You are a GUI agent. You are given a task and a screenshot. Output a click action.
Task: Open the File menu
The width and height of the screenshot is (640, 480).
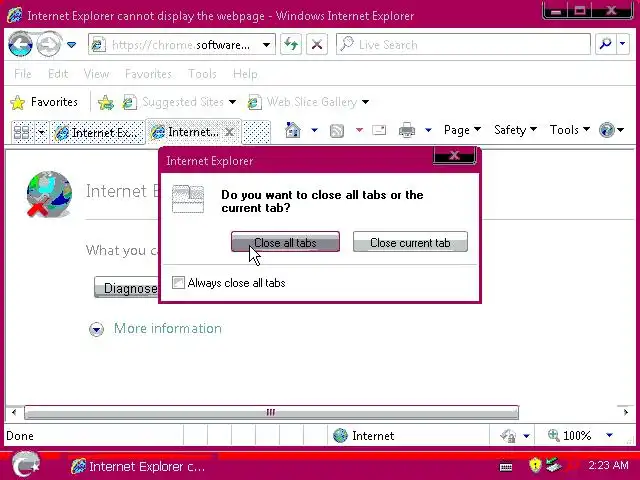22,74
